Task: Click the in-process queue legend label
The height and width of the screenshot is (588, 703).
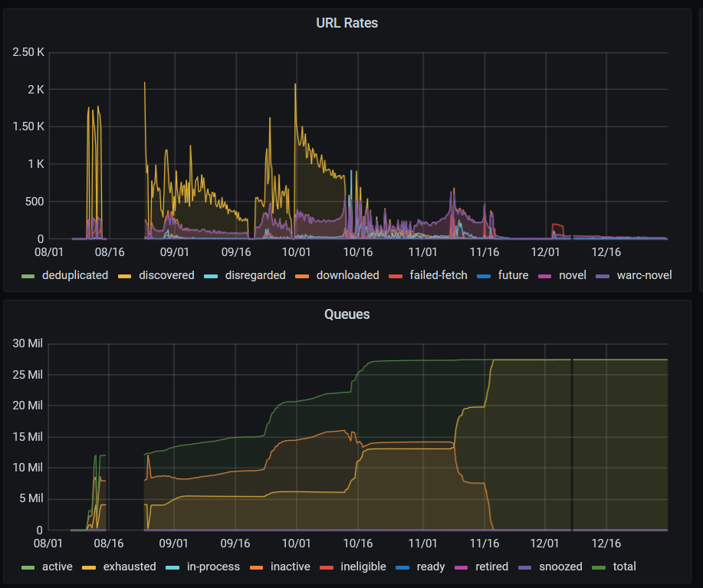Action: pyautogui.click(x=213, y=567)
